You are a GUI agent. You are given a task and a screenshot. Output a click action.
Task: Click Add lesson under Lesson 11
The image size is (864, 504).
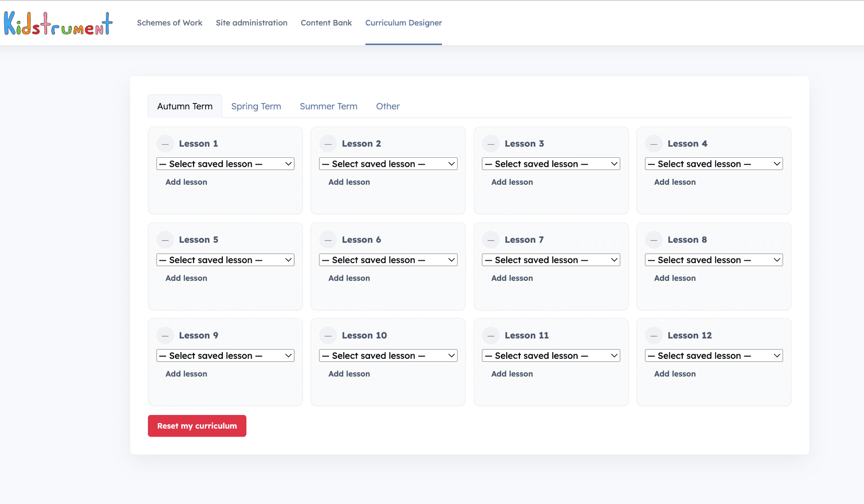click(512, 374)
